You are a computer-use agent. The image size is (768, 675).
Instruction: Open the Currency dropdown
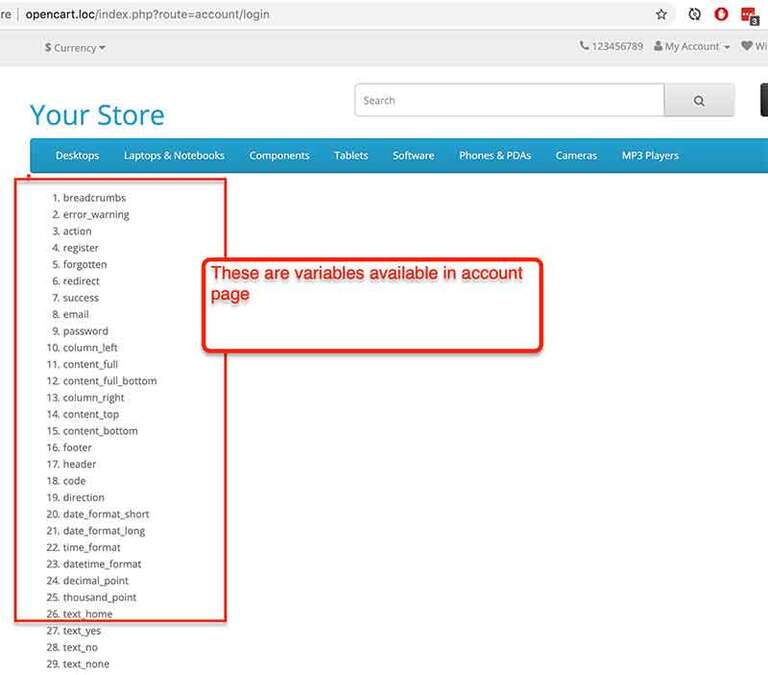point(75,47)
